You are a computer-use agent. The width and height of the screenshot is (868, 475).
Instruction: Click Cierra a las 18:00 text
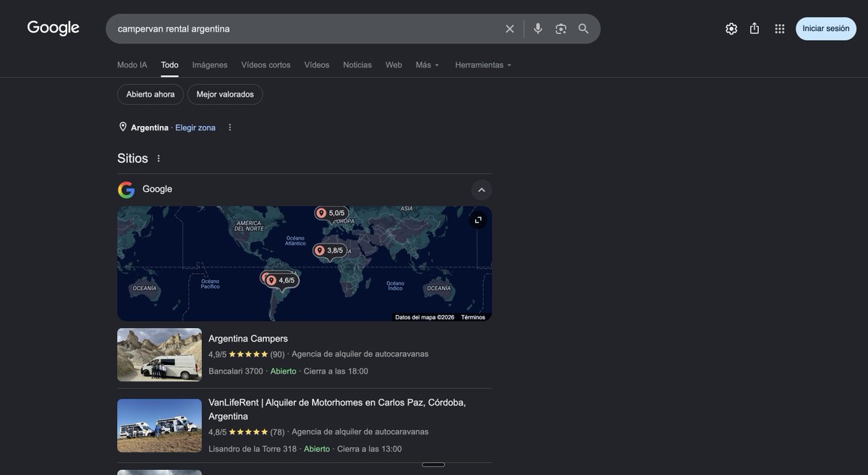(336, 371)
